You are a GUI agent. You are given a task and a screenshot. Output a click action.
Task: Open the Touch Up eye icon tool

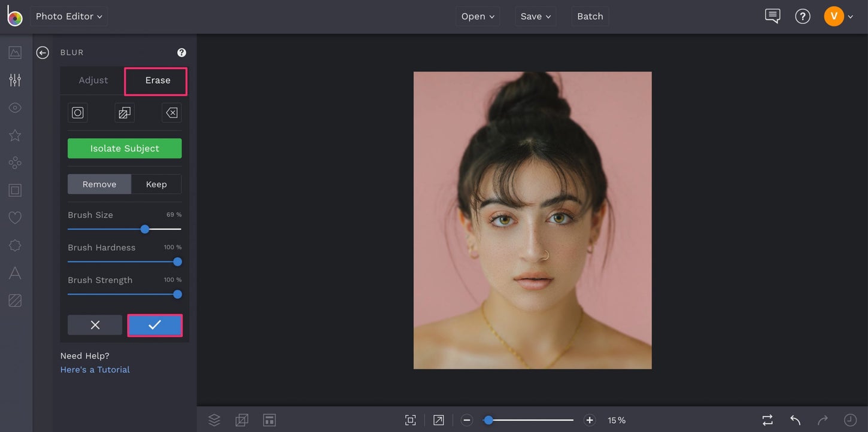click(15, 107)
